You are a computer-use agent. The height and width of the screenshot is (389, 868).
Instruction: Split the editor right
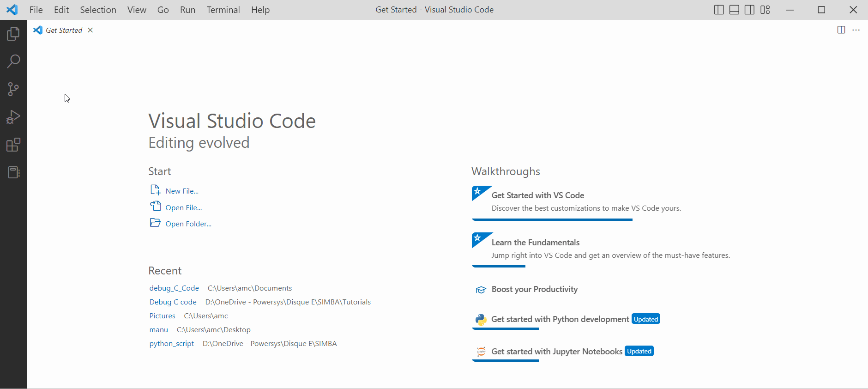click(841, 30)
